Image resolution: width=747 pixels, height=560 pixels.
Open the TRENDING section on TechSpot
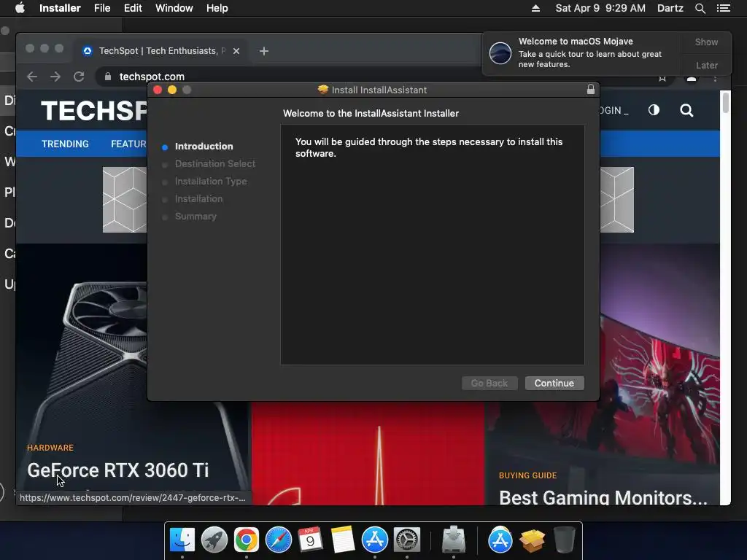pos(65,144)
